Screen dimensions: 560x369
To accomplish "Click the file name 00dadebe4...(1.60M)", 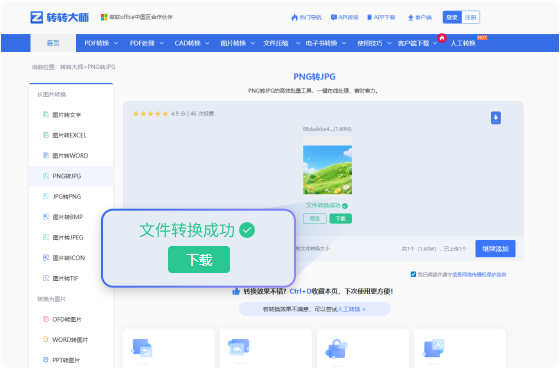I will pyautogui.click(x=327, y=129).
